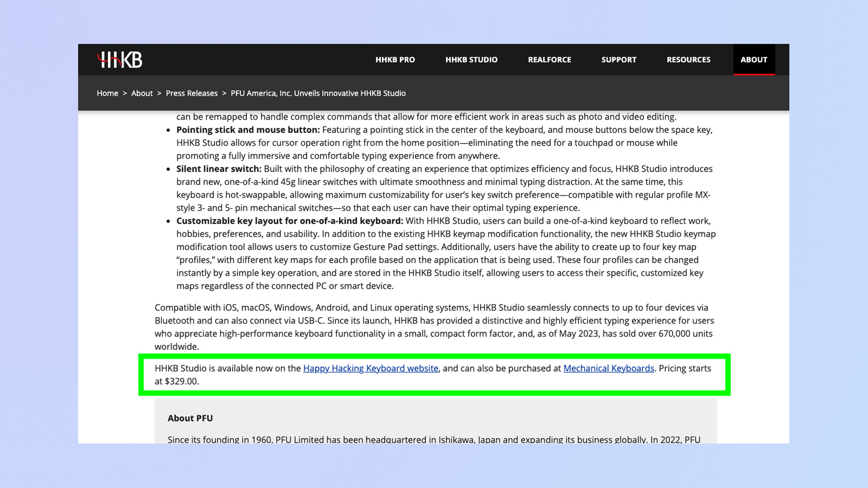The height and width of the screenshot is (488, 868).
Task: Click the Silent linear switch bullet heading
Action: click(219, 169)
